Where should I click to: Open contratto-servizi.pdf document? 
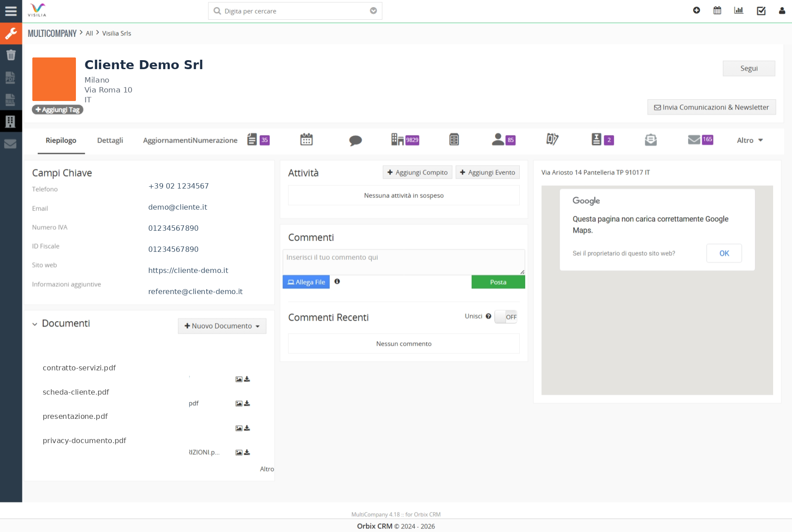(79, 368)
